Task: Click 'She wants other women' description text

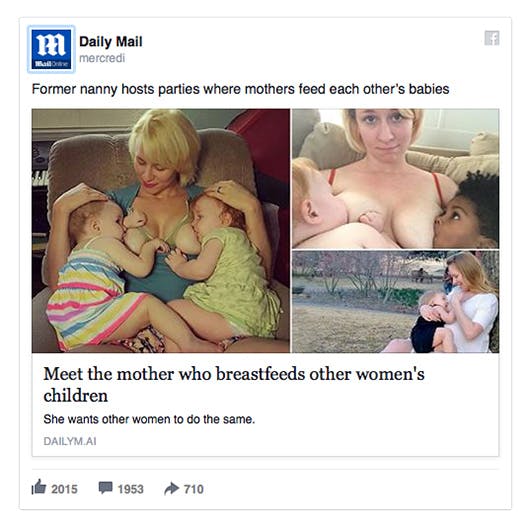Action: [x=149, y=420]
